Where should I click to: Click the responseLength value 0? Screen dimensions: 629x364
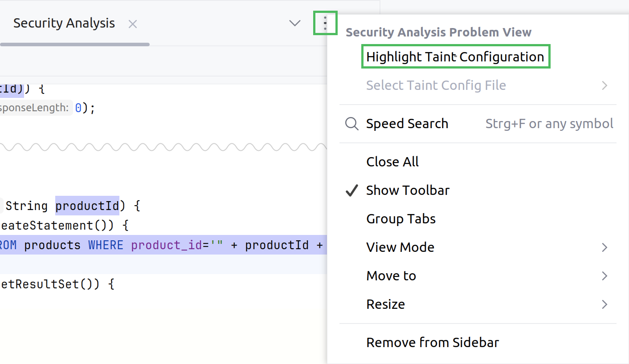pyautogui.click(x=79, y=107)
